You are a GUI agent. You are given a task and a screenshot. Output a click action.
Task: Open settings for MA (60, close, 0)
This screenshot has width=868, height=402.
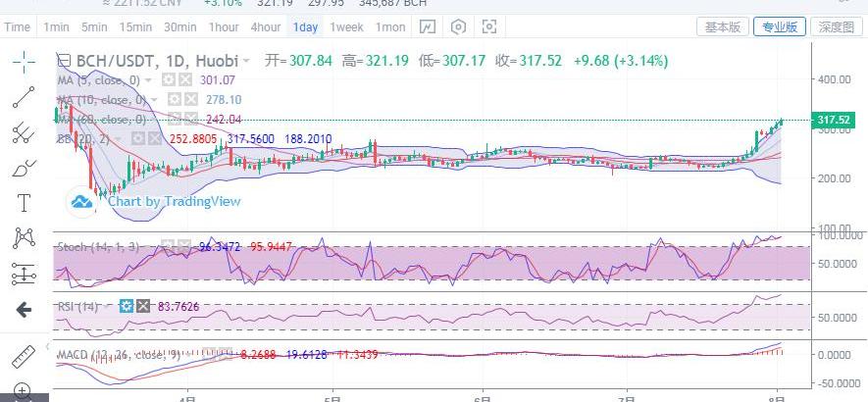click(x=175, y=119)
